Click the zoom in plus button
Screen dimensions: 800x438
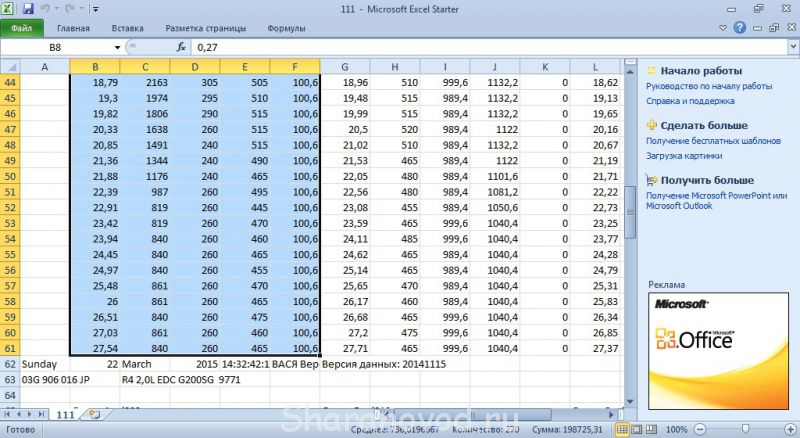pos(790,429)
